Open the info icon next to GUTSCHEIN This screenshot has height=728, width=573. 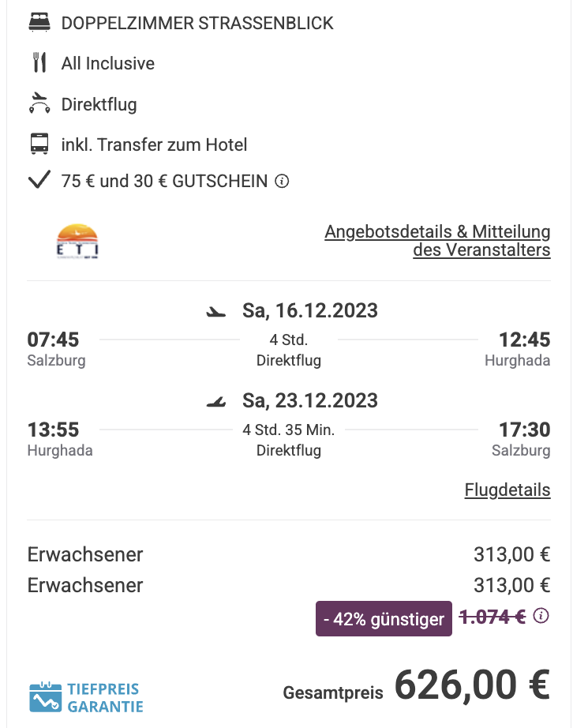point(282,181)
